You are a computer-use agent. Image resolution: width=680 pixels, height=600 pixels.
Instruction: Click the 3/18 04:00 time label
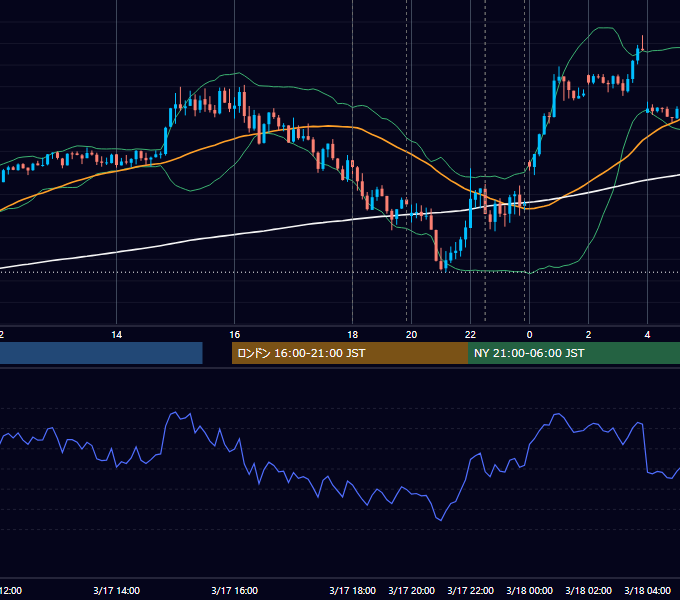(647, 590)
